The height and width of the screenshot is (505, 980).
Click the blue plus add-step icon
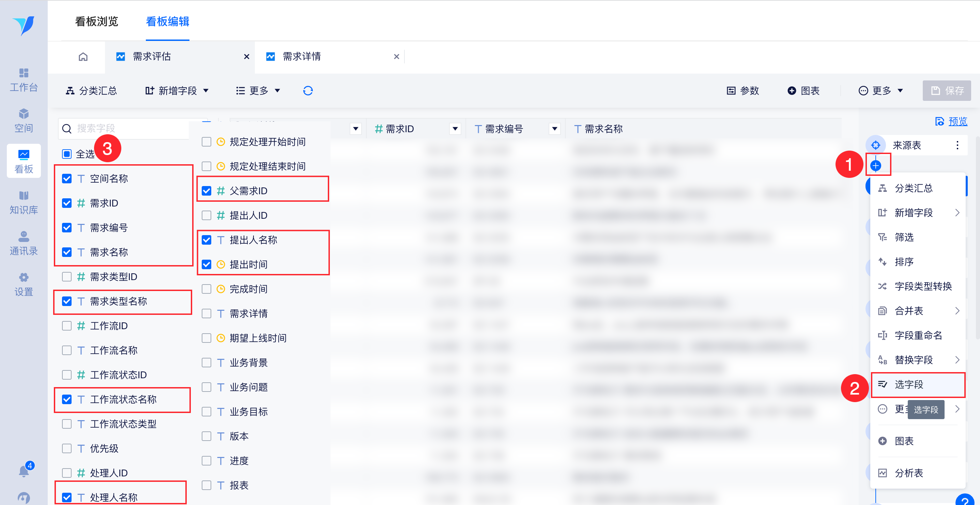click(875, 166)
